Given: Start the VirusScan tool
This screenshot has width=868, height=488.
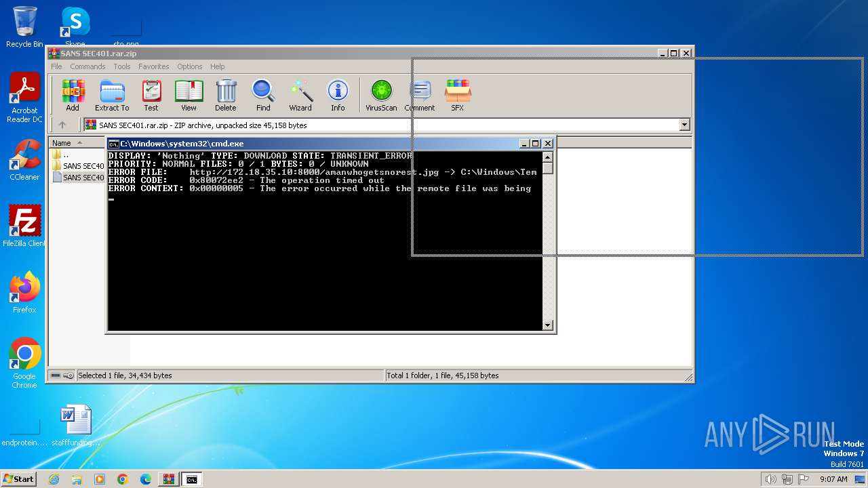Looking at the screenshot, I should point(381,95).
